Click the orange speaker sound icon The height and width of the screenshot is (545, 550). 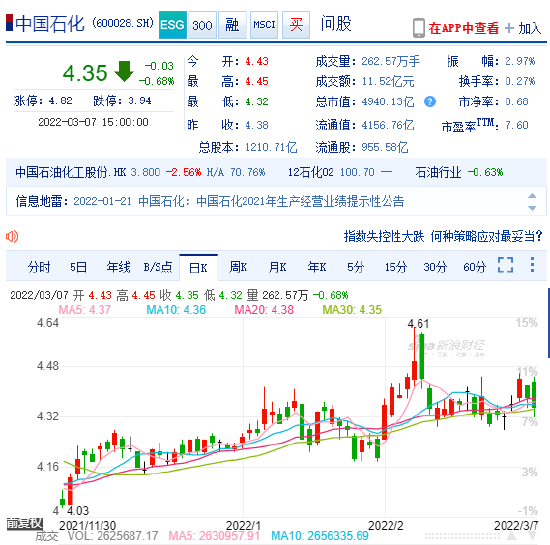pos(12,237)
